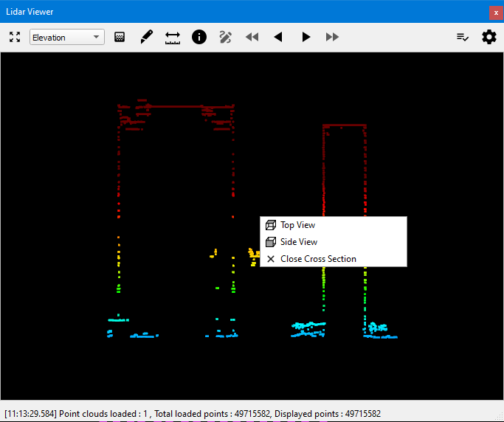This screenshot has width=504, height=422.
Task: Open the settings gear
Action: 489,37
